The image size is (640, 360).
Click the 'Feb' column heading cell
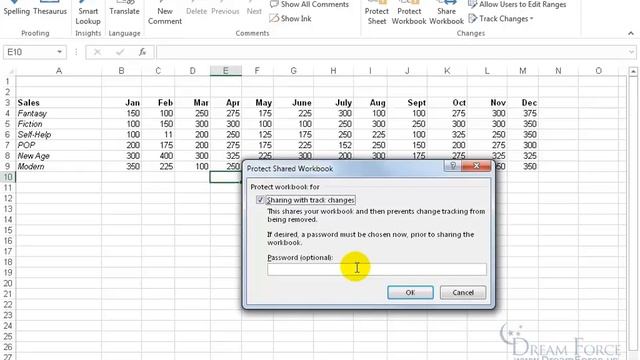pyautogui.click(x=158, y=102)
